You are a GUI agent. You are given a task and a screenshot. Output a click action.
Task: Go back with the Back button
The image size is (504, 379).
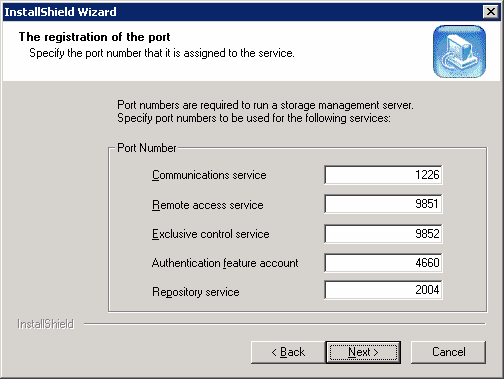click(x=288, y=352)
